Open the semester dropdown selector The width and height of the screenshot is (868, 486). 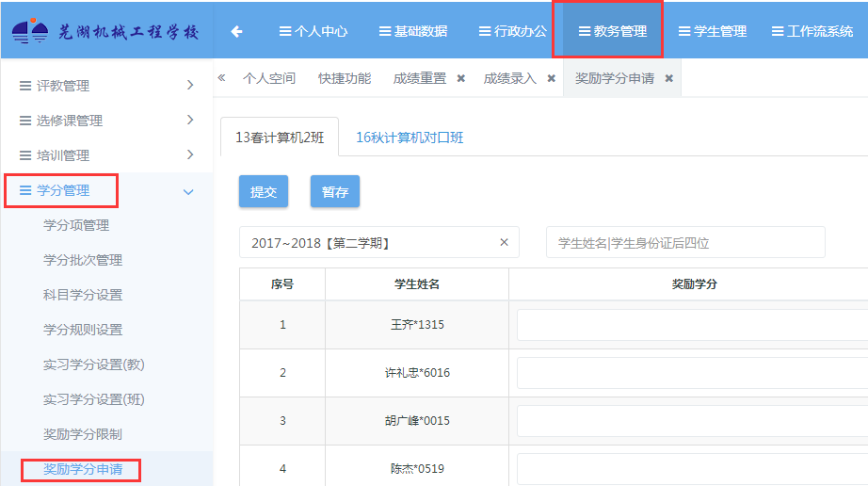(x=367, y=243)
